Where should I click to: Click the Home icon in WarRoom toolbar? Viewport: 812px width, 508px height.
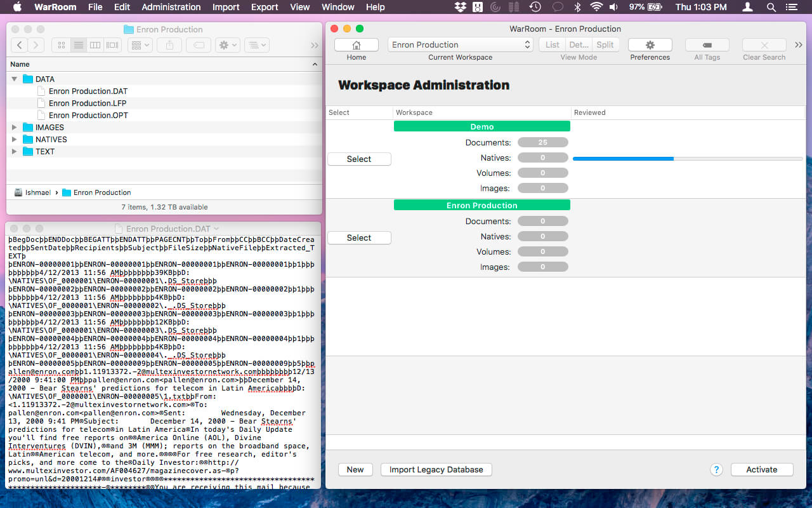(x=356, y=45)
